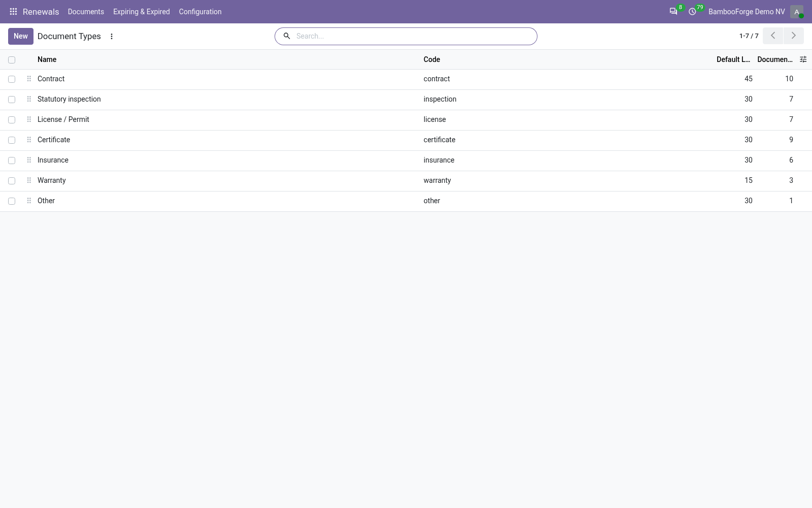Open the conversations messages icon
Image resolution: width=812 pixels, height=508 pixels.
click(673, 11)
